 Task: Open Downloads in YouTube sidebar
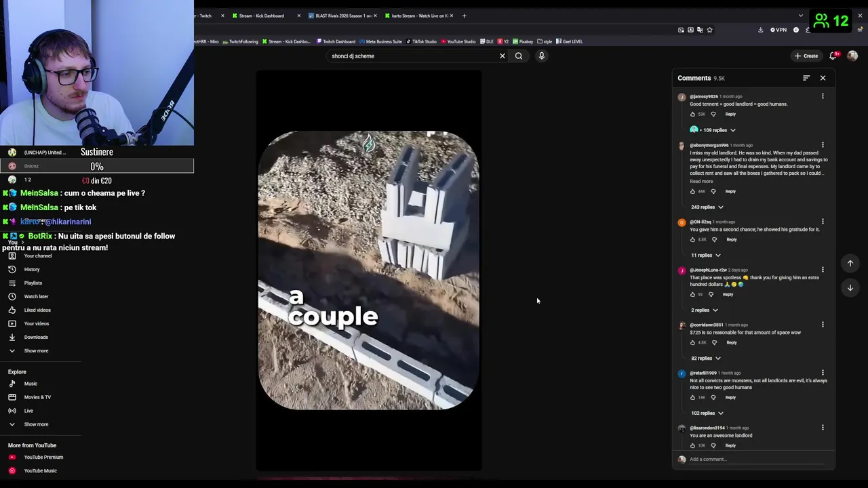point(36,338)
